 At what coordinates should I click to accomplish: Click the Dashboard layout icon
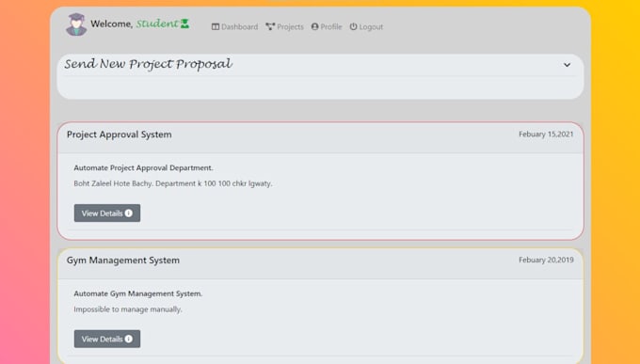click(x=216, y=27)
